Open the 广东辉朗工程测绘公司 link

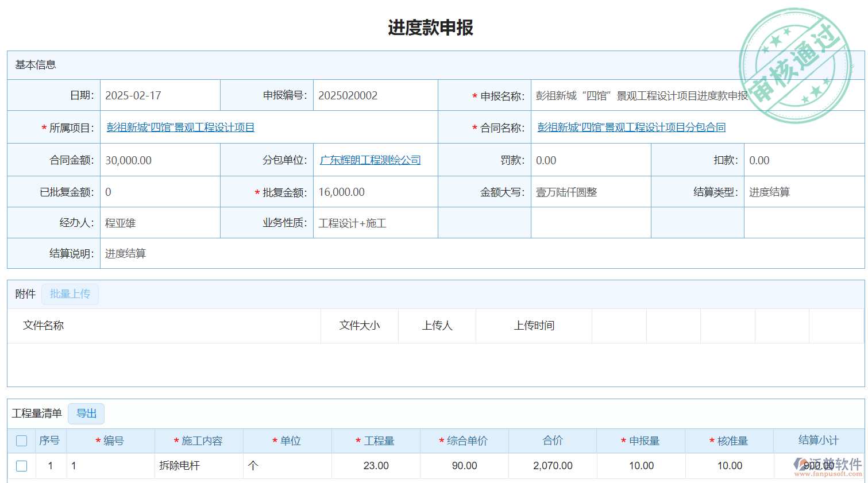[x=370, y=160]
